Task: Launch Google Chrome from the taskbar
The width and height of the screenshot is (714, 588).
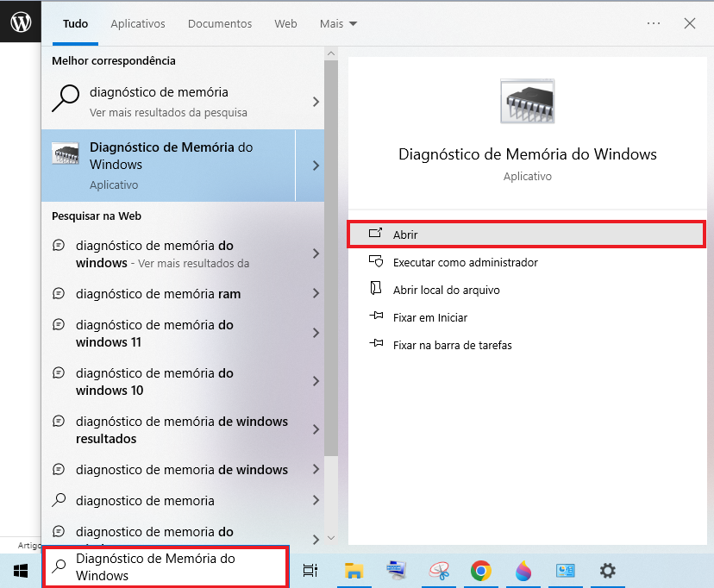Action: pos(481,571)
